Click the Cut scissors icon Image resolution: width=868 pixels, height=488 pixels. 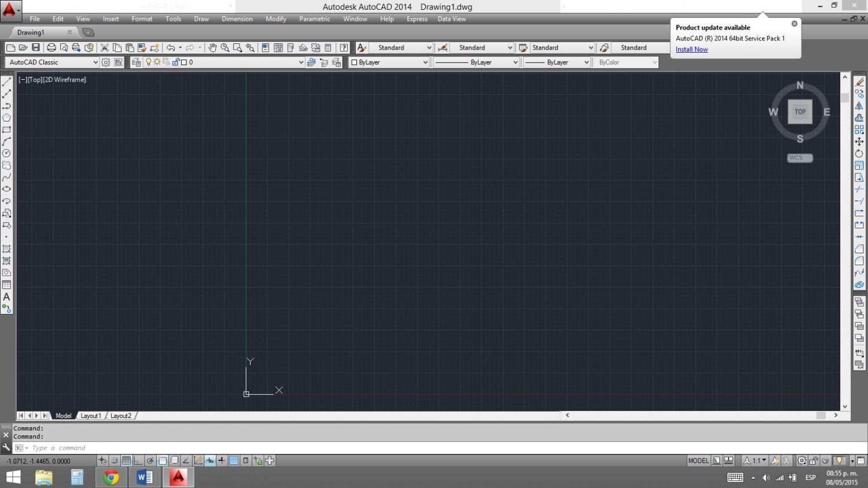coord(105,47)
